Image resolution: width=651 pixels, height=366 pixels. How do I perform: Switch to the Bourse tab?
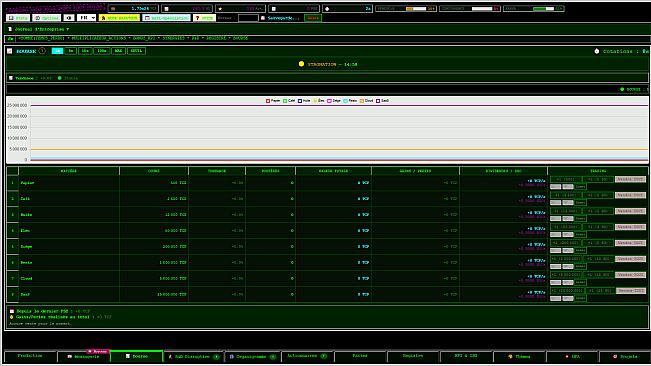click(x=137, y=356)
